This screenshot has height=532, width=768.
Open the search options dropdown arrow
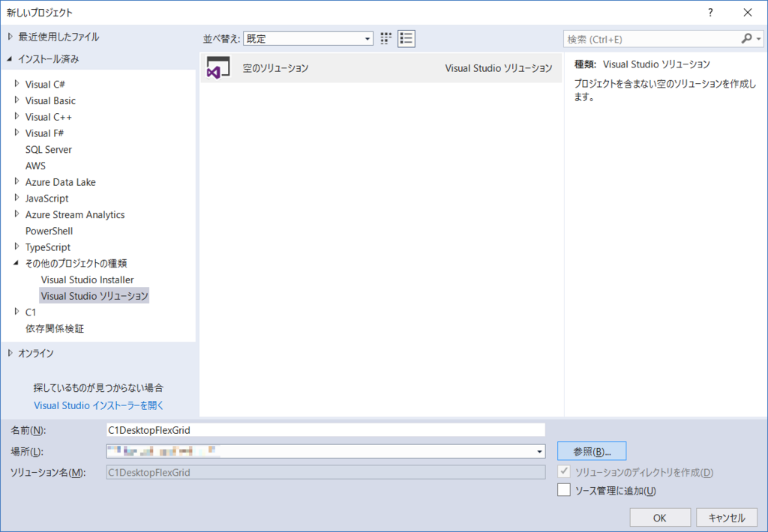coord(759,39)
